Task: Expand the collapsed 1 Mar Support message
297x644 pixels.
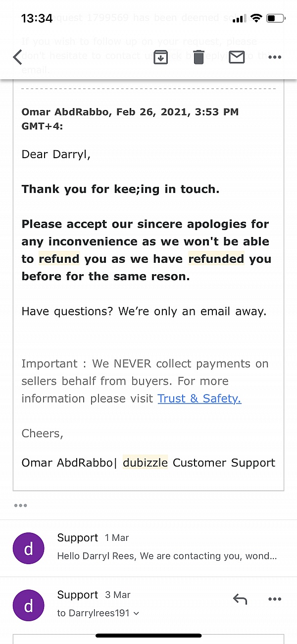Action: pyautogui.click(x=148, y=548)
